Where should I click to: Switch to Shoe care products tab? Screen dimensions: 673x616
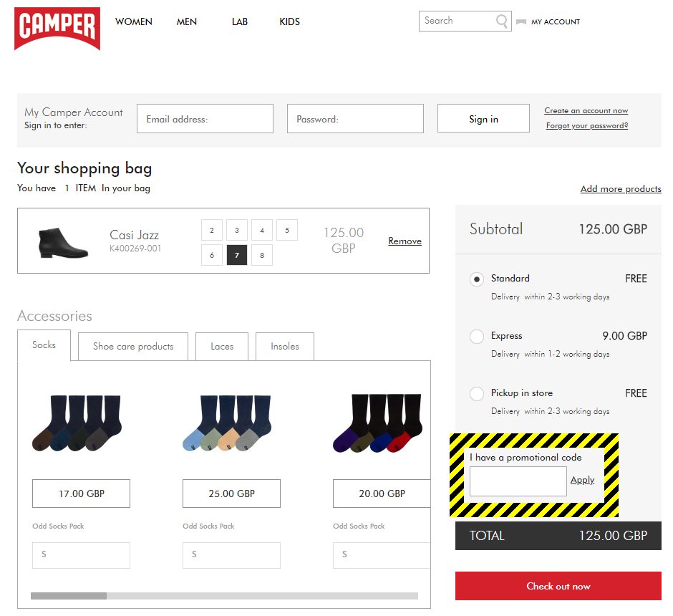[x=133, y=347]
